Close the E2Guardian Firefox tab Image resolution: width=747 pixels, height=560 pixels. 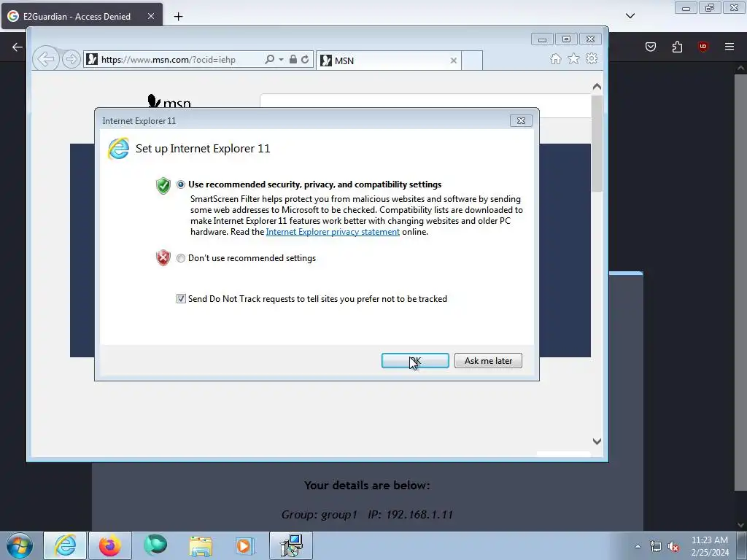(150, 16)
